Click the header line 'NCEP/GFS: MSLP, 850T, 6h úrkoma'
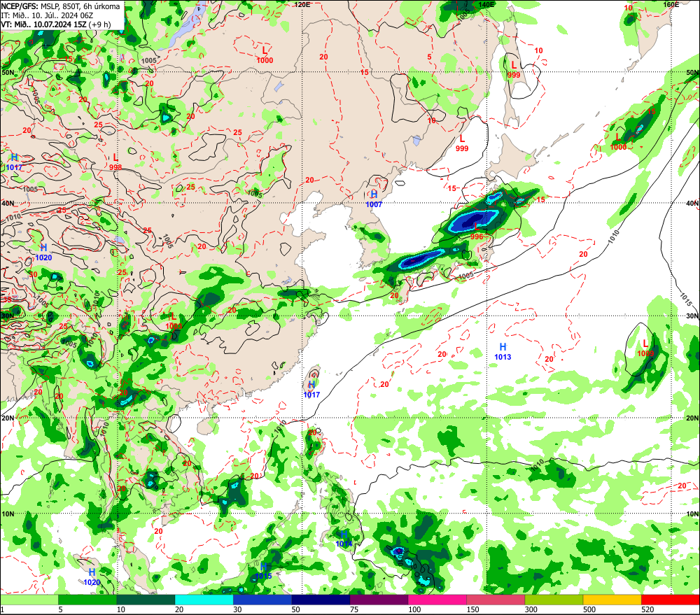 (x=61, y=6)
